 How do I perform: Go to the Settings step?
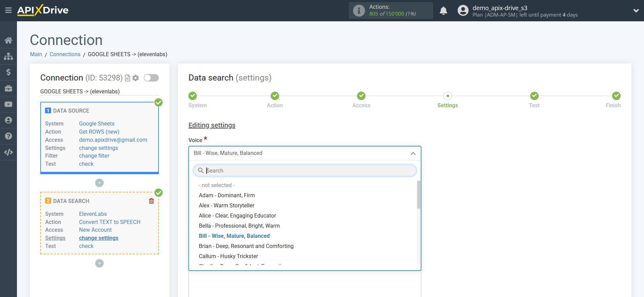click(448, 96)
